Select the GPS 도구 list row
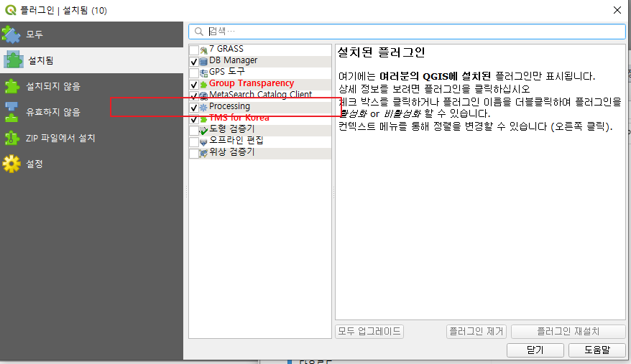The height and width of the screenshot is (364, 631). (x=260, y=73)
